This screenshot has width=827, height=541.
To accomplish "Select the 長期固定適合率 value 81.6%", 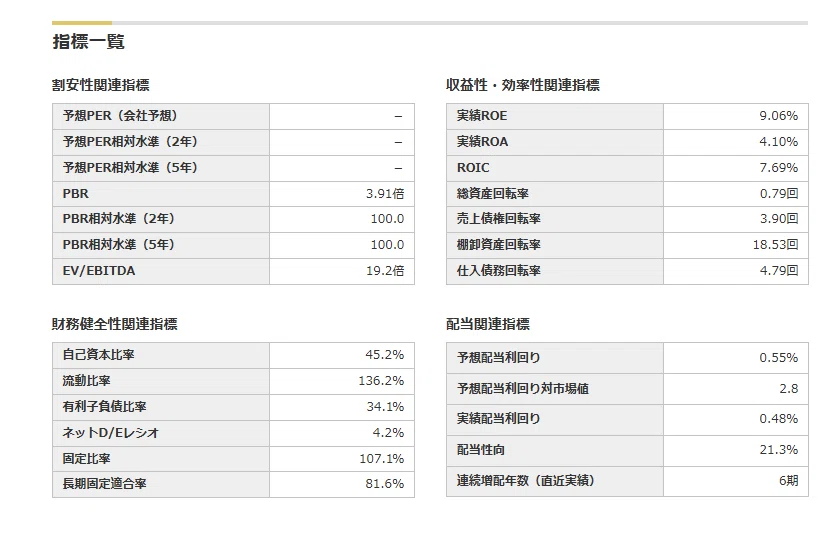I will 384,484.
